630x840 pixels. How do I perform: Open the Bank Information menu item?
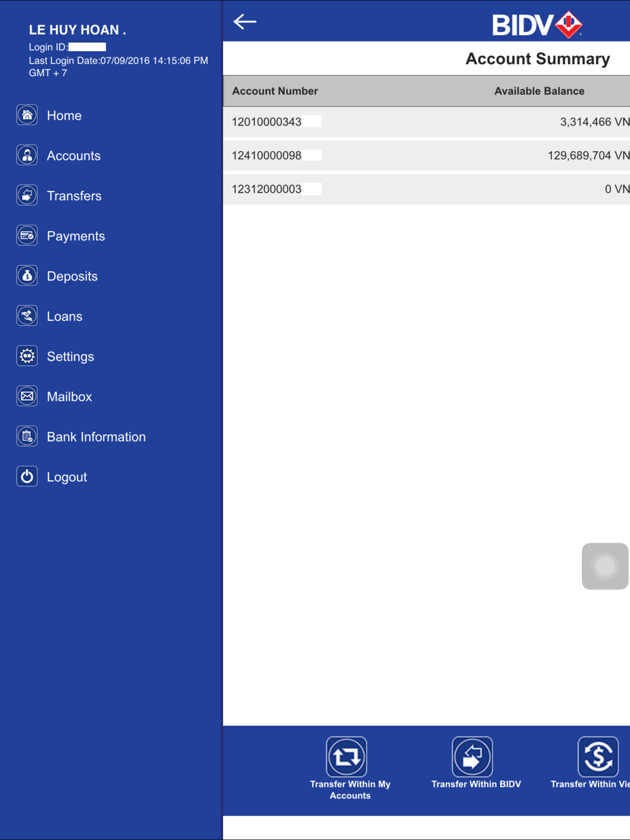click(x=96, y=437)
